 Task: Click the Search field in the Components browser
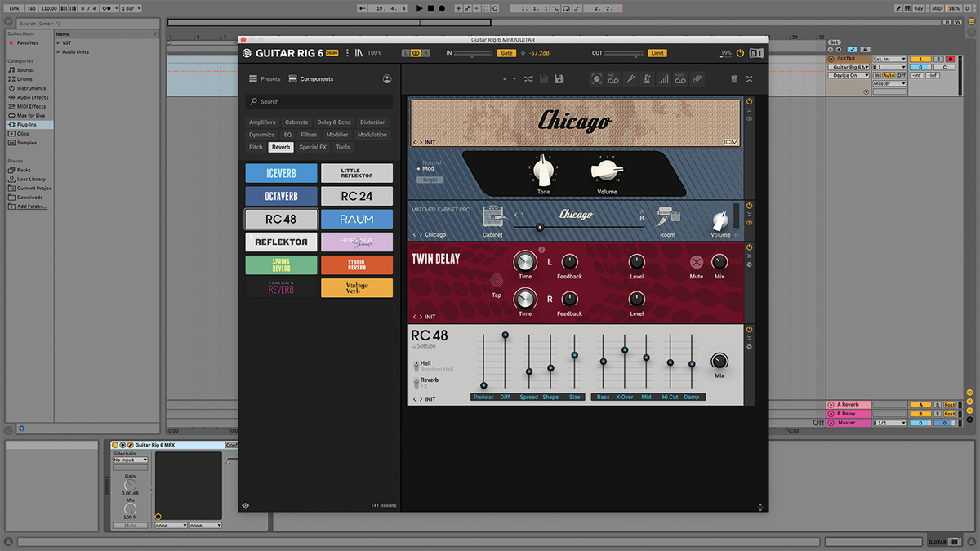[318, 101]
